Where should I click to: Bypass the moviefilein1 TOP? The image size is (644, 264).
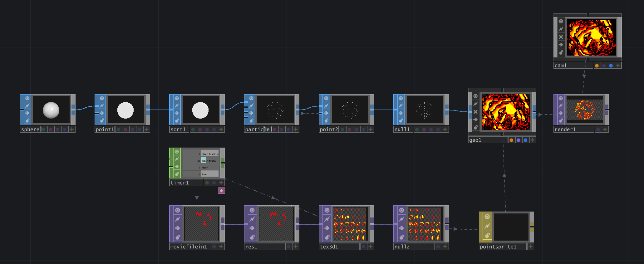click(x=177, y=228)
